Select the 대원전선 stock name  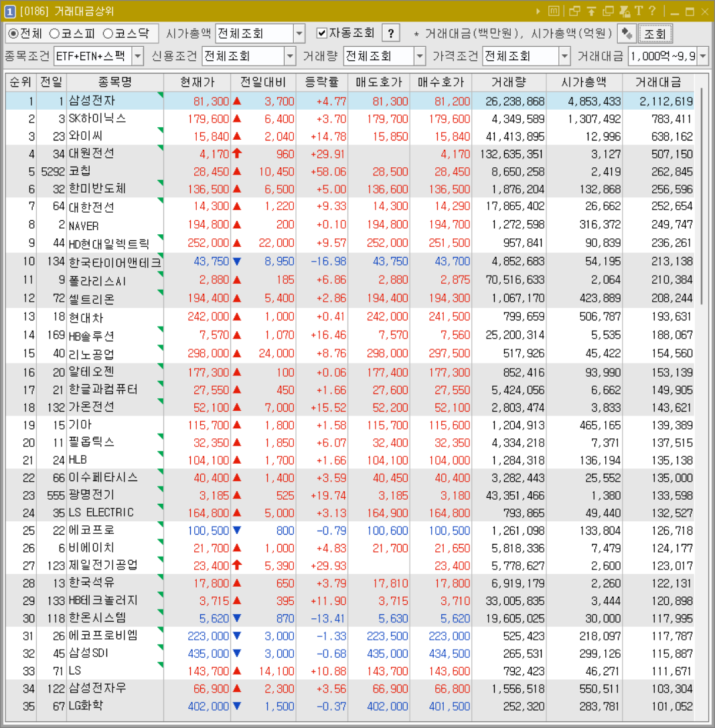[x=91, y=154]
